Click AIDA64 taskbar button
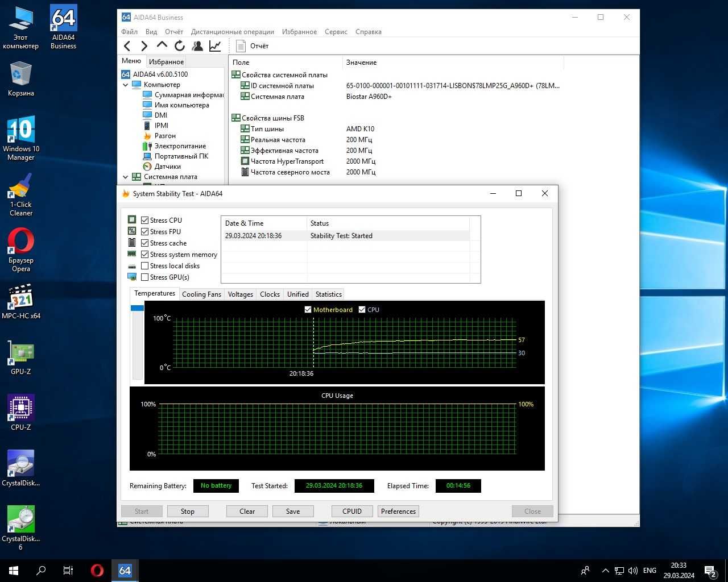This screenshot has width=728, height=582. 125,571
